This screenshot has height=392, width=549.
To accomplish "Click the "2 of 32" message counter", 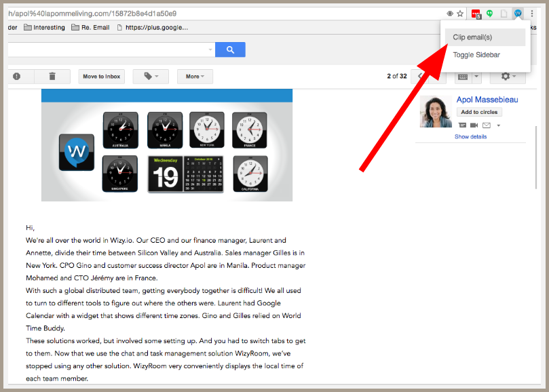I will coord(397,77).
